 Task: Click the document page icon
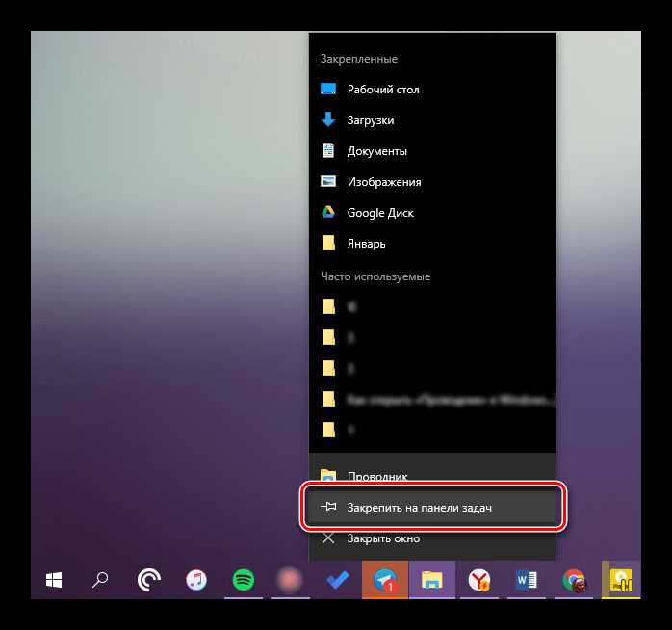[x=328, y=150]
